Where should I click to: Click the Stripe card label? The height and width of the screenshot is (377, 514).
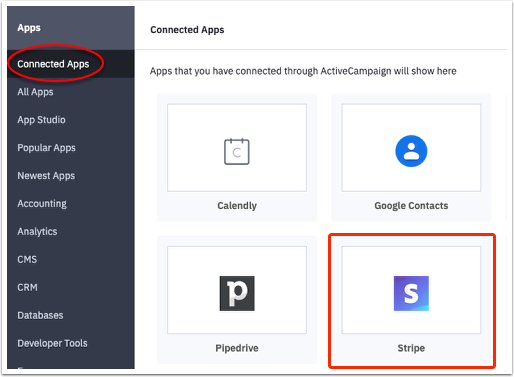point(411,348)
